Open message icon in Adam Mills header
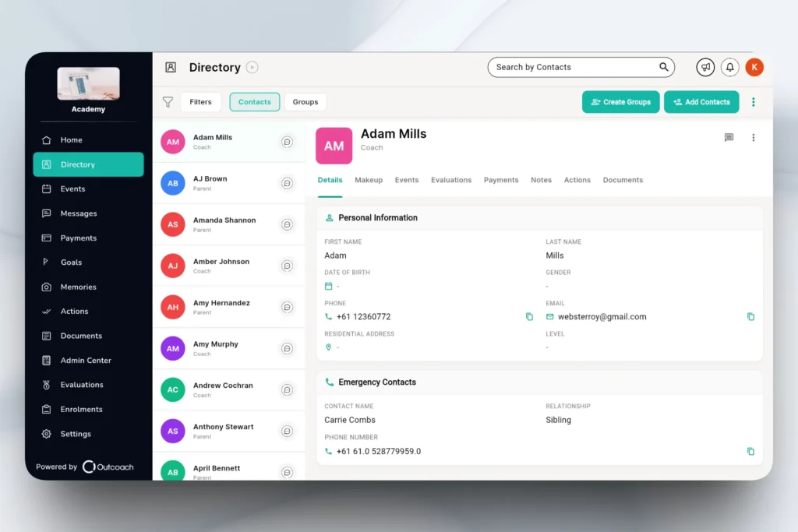The width and height of the screenshot is (798, 532). pyautogui.click(x=729, y=137)
